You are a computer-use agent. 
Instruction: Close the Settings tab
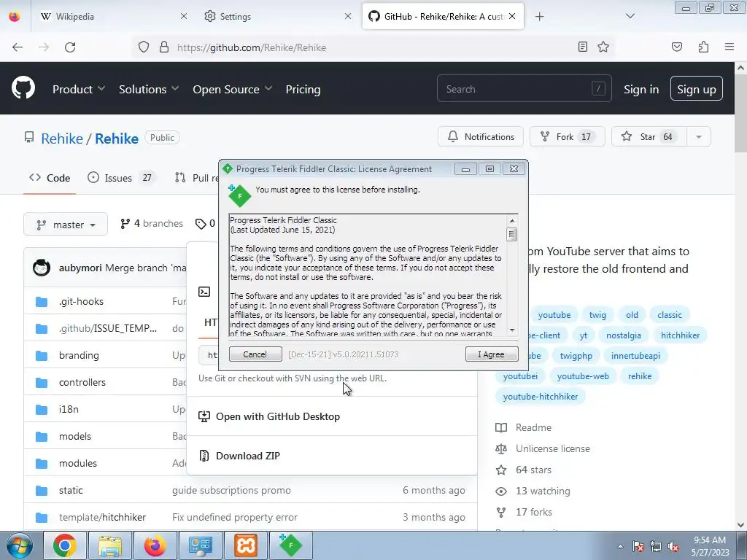coord(348,16)
